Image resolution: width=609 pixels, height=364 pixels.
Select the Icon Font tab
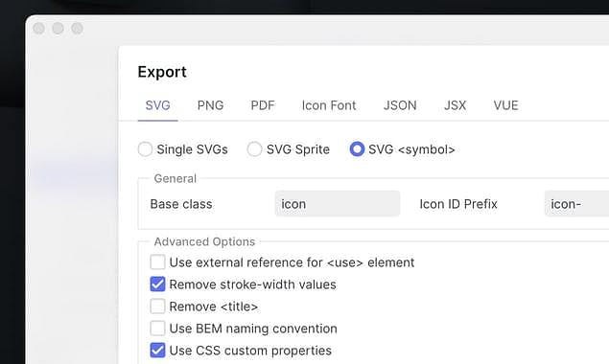[x=329, y=105]
